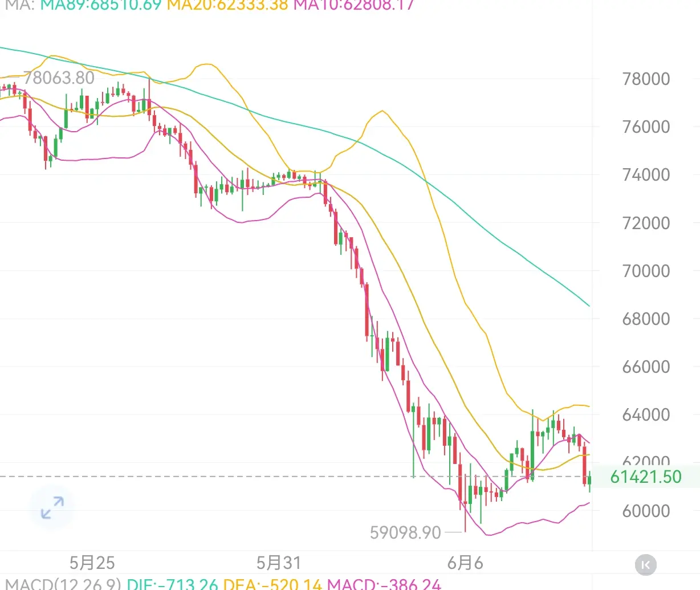Select the MA89 indicator value label
Screen dimensions: 700x590
point(101,6)
